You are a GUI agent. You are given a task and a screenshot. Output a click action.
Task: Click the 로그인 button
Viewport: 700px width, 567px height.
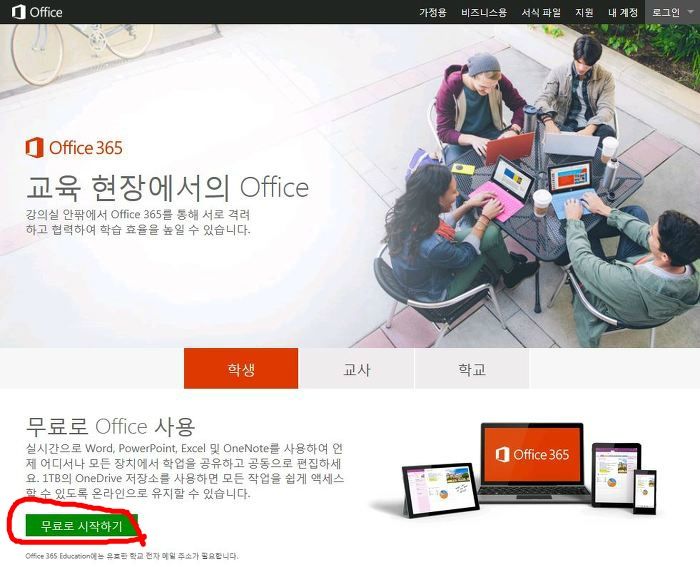click(x=666, y=13)
